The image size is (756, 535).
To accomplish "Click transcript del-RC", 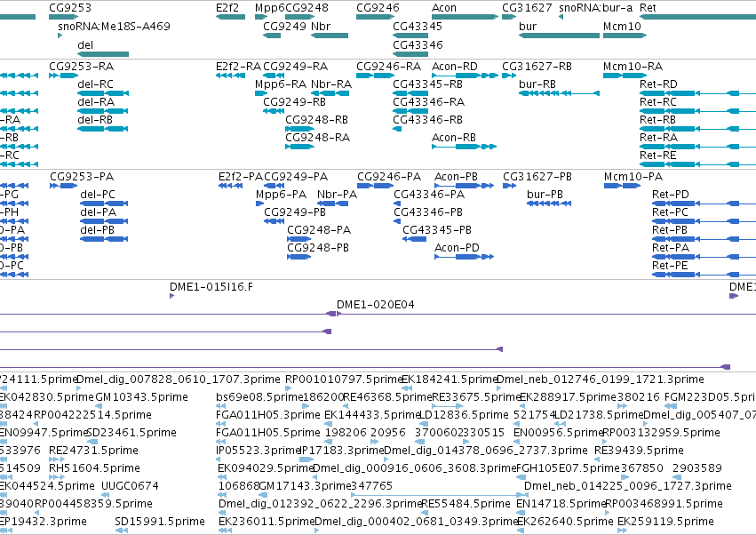I will [x=103, y=93].
